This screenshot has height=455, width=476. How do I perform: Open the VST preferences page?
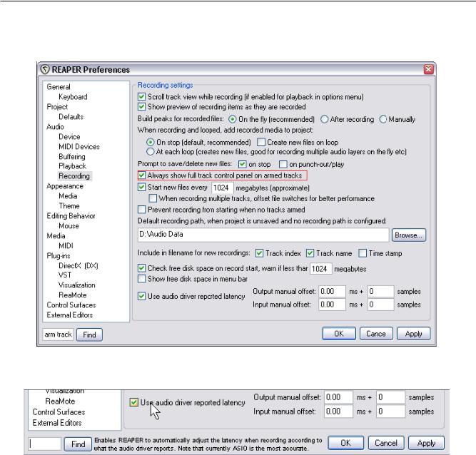click(65, 275)
